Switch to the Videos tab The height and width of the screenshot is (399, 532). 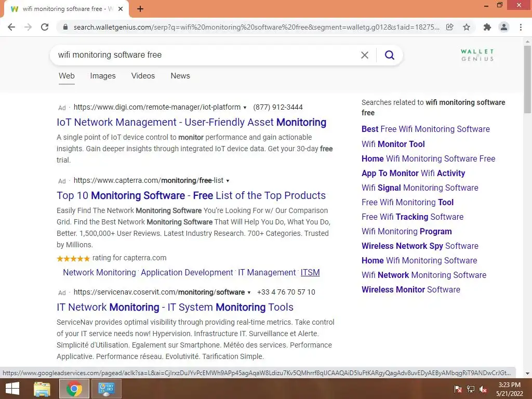pos(143,76)
